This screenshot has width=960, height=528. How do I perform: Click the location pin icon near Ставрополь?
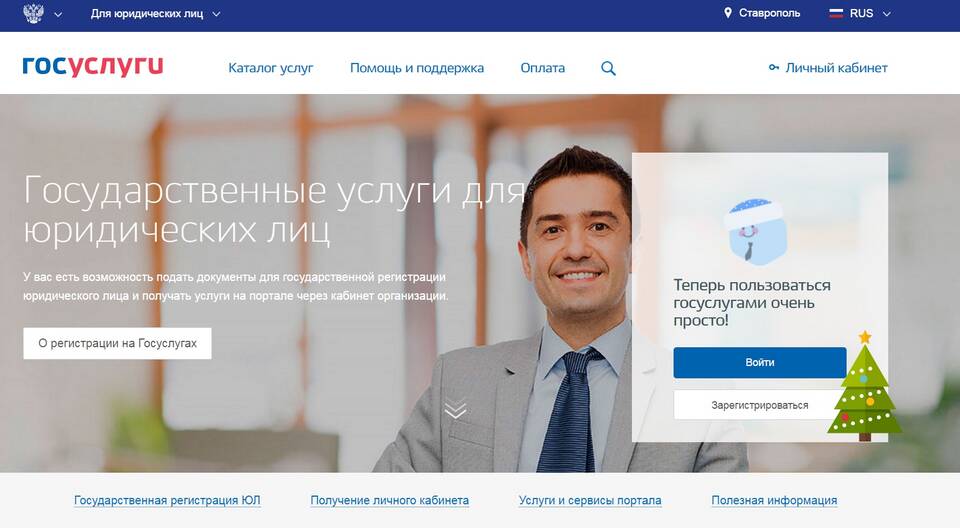[x=727, y=13]
